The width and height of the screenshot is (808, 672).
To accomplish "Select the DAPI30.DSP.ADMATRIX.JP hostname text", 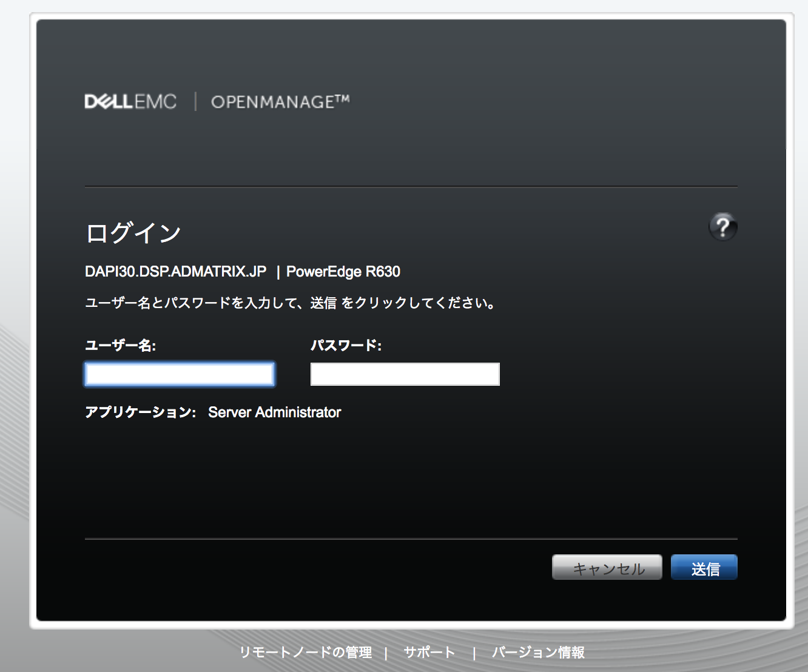I will point(176,272).
